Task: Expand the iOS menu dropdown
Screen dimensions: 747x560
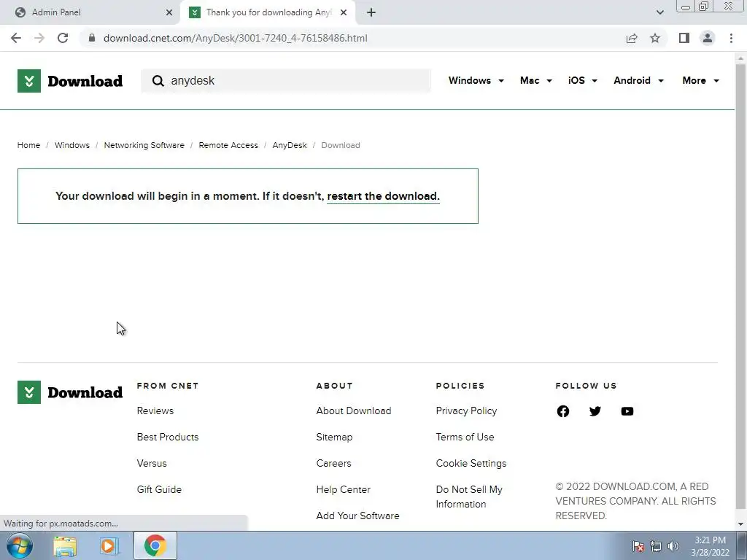Action: pyautogui.click(x=582, y=80)
